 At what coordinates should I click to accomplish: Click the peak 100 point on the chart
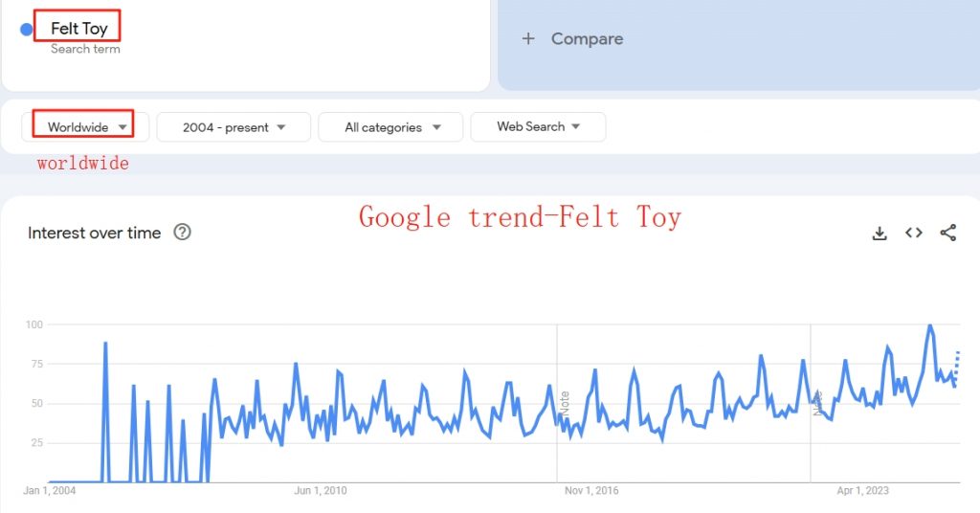tap(930, 324)
